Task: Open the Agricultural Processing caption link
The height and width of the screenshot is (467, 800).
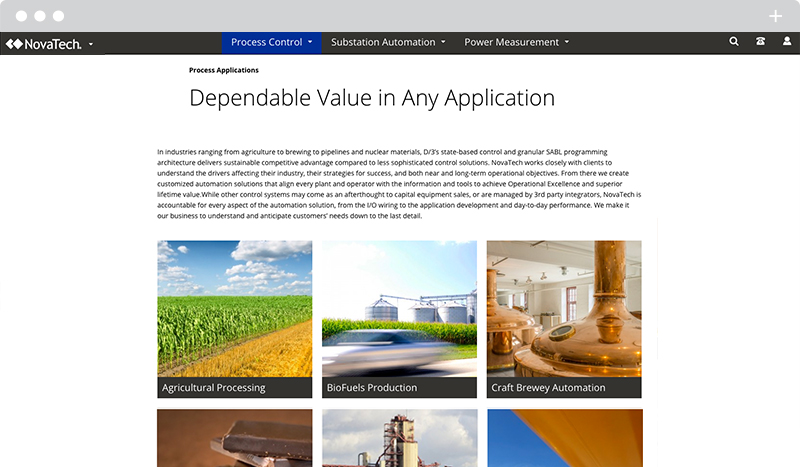Action: point(213,388)
